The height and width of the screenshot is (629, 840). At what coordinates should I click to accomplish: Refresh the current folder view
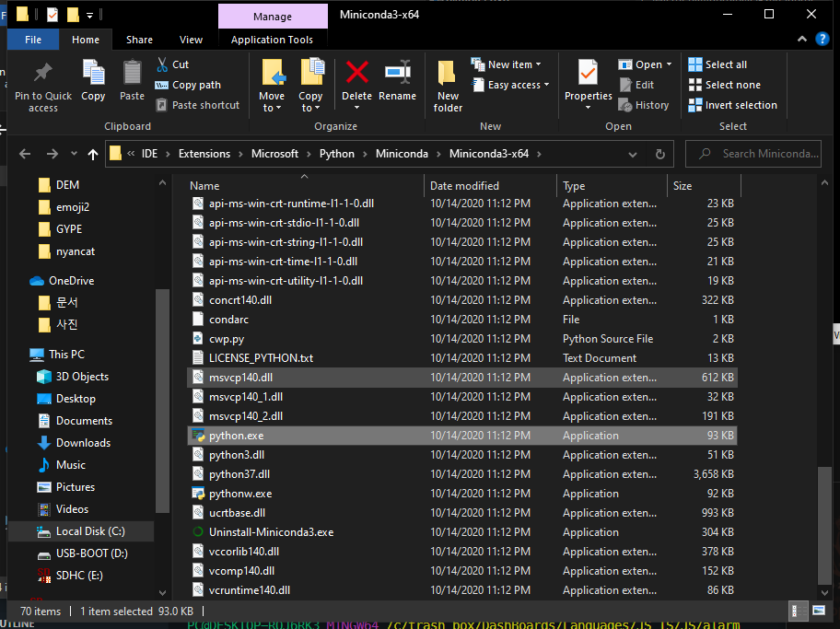coord(660,155)
